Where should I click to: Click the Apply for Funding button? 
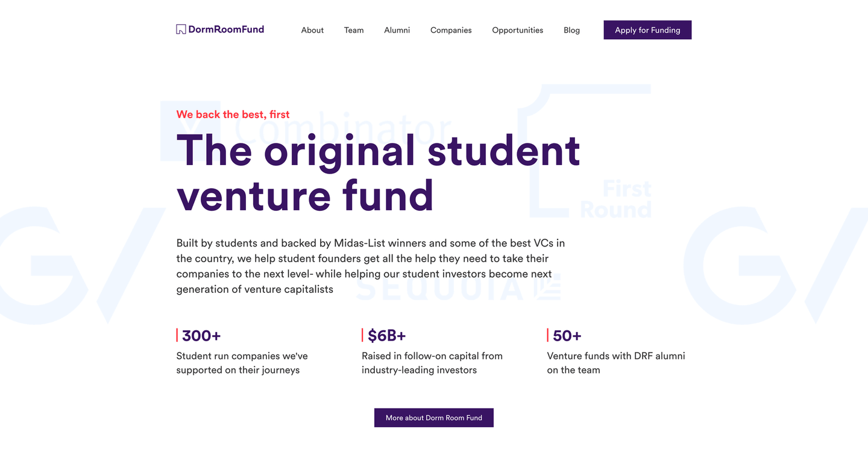click(x=647, y=30)
